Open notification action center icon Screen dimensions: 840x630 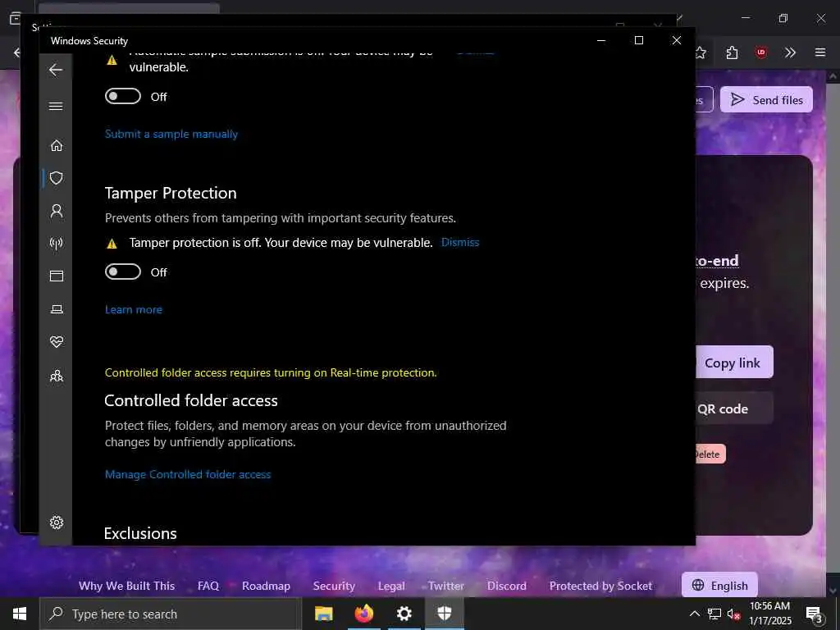click(815, 615)
